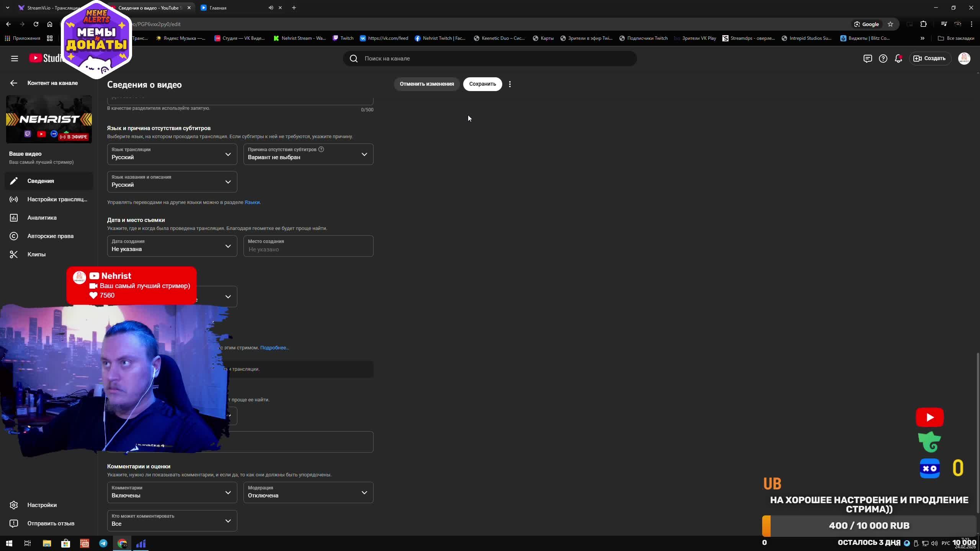Select Аналитика in the sidebar menu

point(42,218)
